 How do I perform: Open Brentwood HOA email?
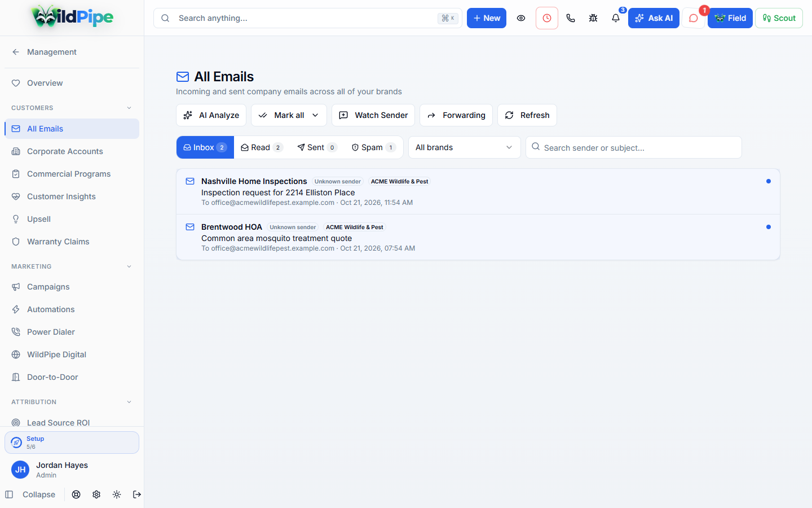(x=478, y=237)
